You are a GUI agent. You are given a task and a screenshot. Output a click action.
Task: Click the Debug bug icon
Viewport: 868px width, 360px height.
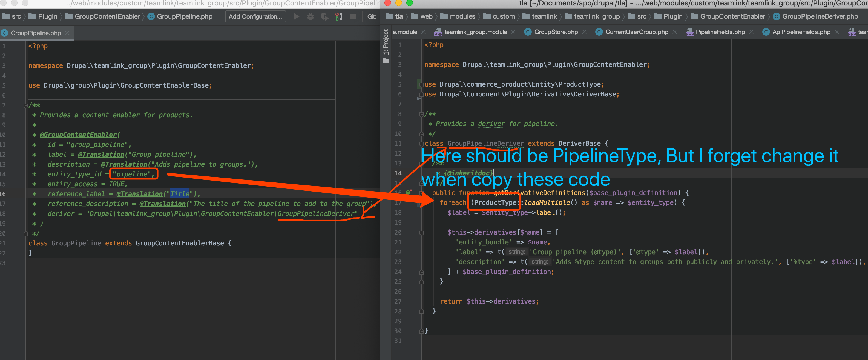310,16
